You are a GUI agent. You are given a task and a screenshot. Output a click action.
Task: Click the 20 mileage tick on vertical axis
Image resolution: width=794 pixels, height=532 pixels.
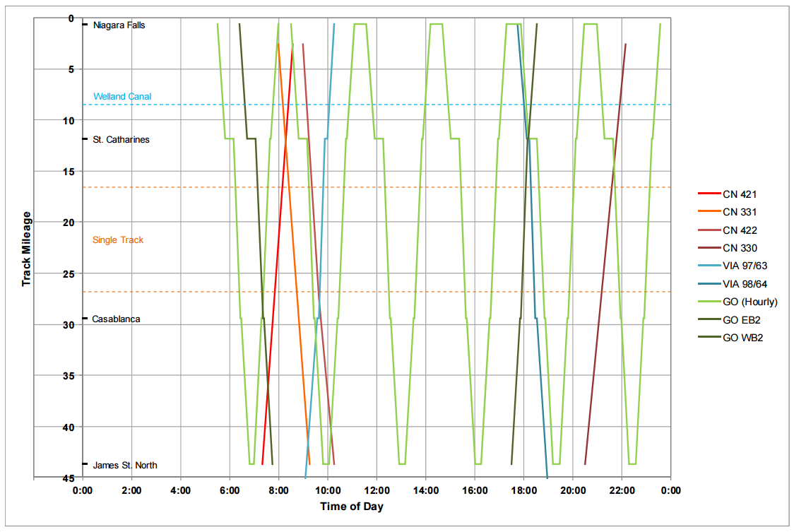pos(71,222)
